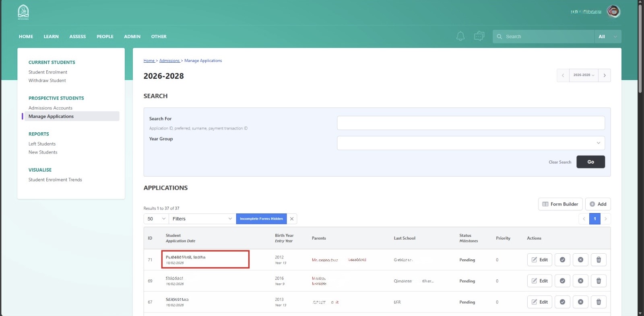Go to next school year arrow
Image resolution: width=644 pixels, height=316 pixels.
604,75
